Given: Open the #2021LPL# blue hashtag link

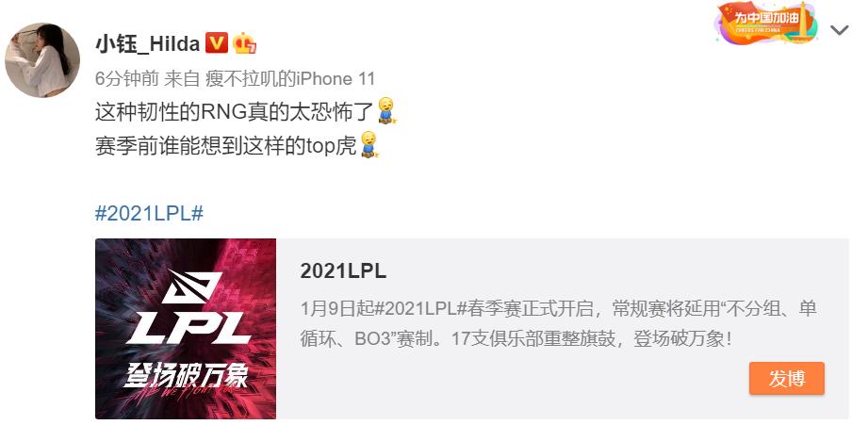Looking at the screenshot, I should [150, 213].
